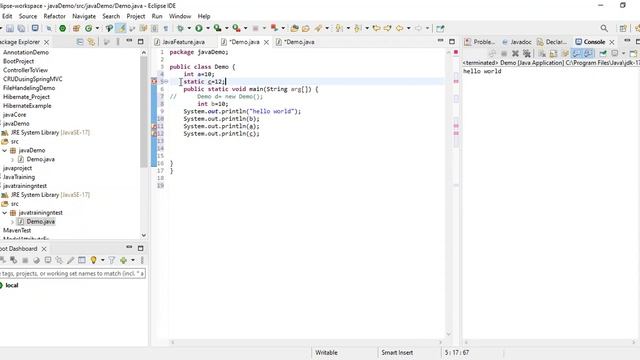Click the Pin Editor icon
The height and width of the screenshot is (360, 640).
[x=440, y=29]
